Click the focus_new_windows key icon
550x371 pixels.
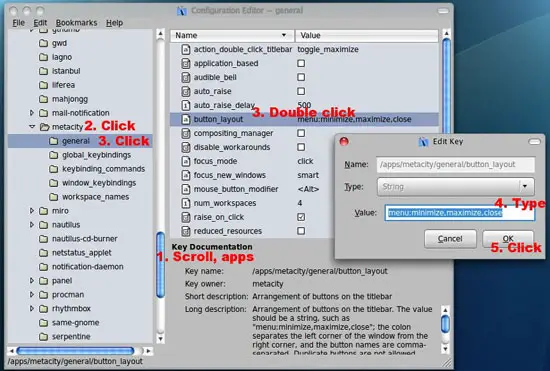point(186,175)
